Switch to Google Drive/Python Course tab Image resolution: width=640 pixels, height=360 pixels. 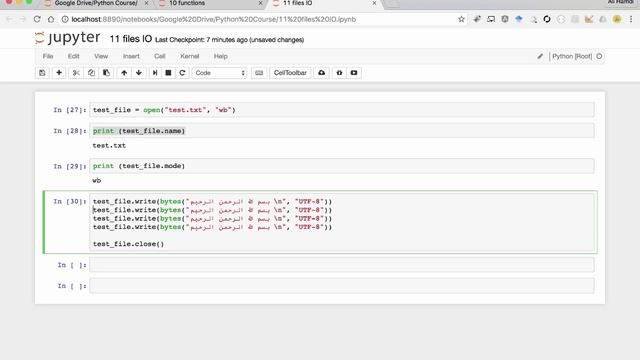pyautogui.click(x=96, y=3)
